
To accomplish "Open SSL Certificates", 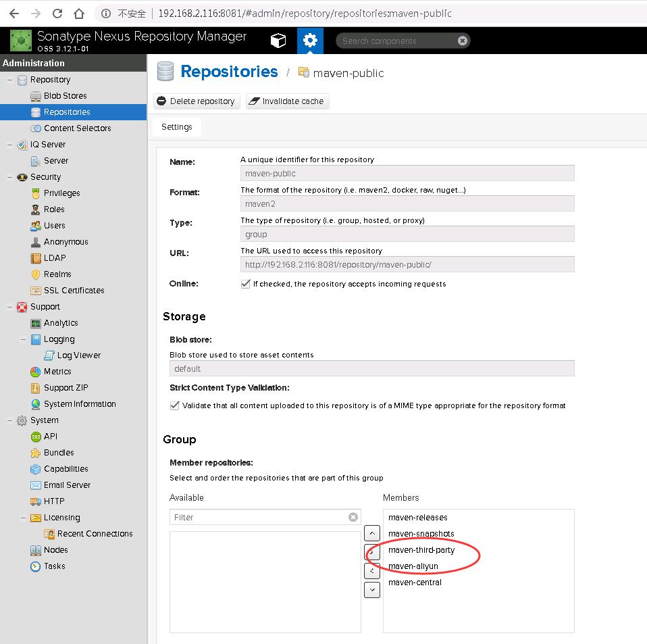I will [74, 290].
